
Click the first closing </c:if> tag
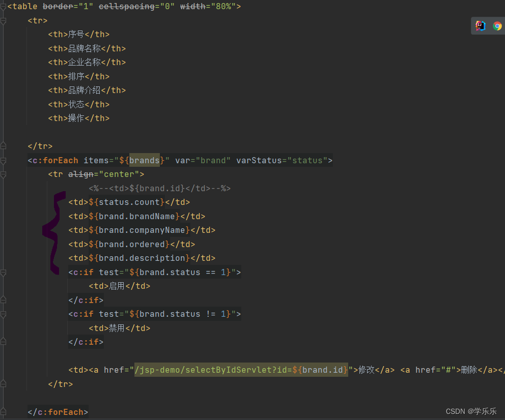point(86,300)
